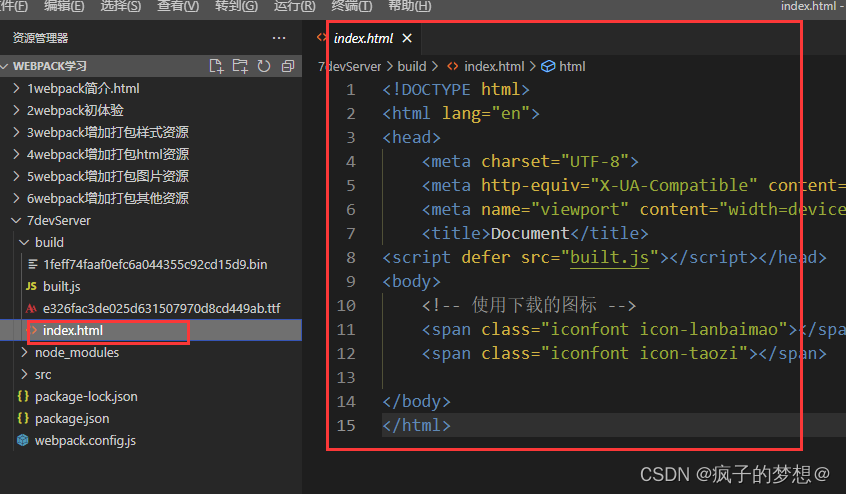
Task: Open the 帮助(H) menu
Action: click(410, 6)
